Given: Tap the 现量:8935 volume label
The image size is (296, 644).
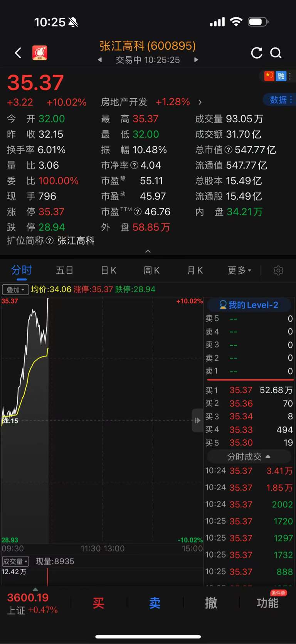Looking at the screenshot, I should [55, 561].
